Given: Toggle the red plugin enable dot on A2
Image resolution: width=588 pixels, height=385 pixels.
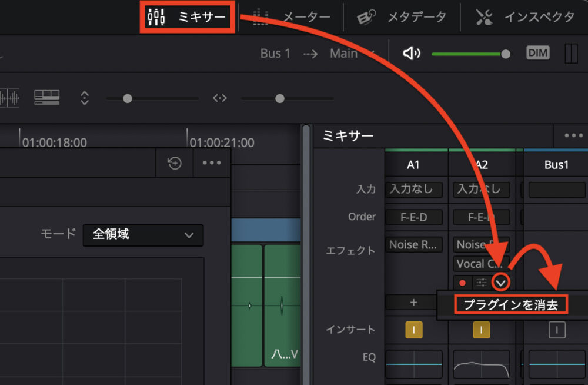Looking at the screenshot, I should [x=462, y=283].
